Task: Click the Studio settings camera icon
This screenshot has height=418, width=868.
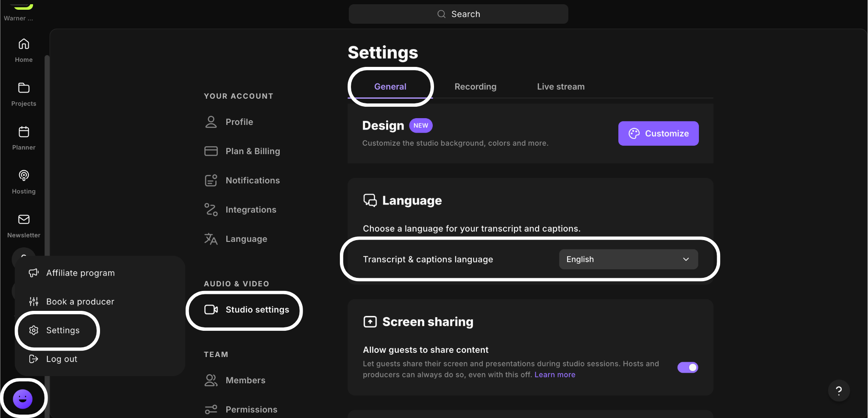Action: pyautogui.click(x=211, y=310)
